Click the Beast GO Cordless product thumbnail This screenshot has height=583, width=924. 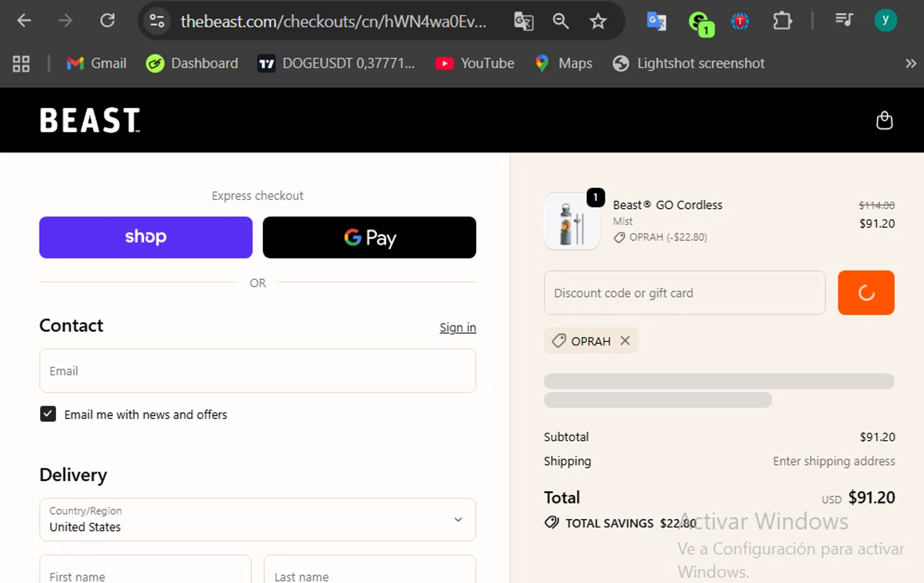tap(572, 221)
